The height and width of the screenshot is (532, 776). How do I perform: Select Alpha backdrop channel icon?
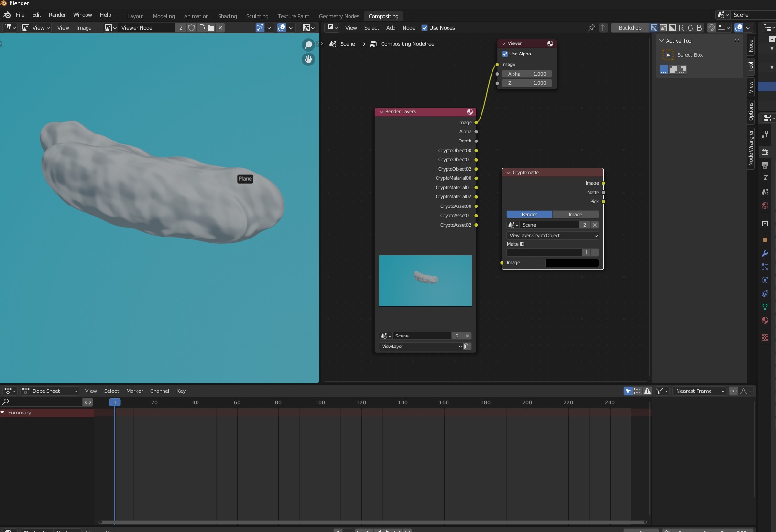coord(672,28)
